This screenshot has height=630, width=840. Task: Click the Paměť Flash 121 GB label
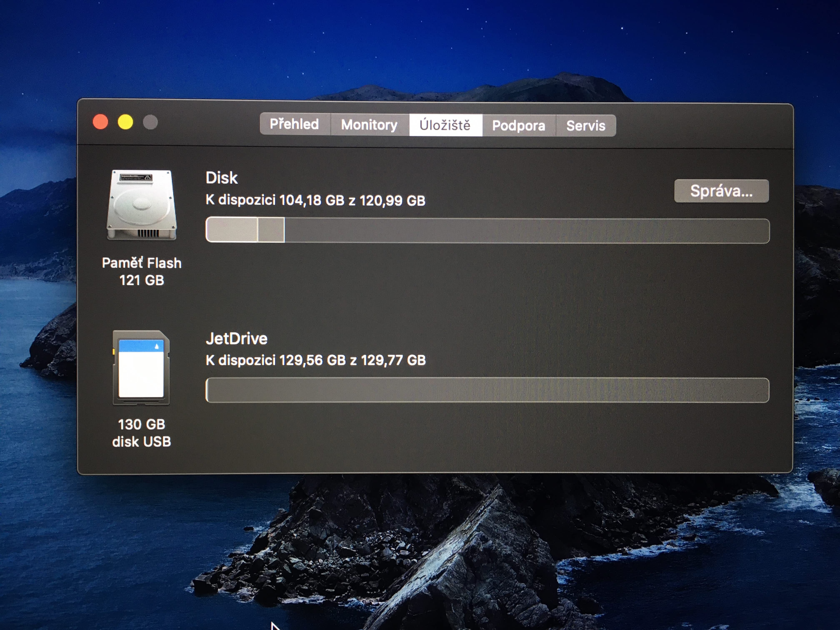pos(142,271)
